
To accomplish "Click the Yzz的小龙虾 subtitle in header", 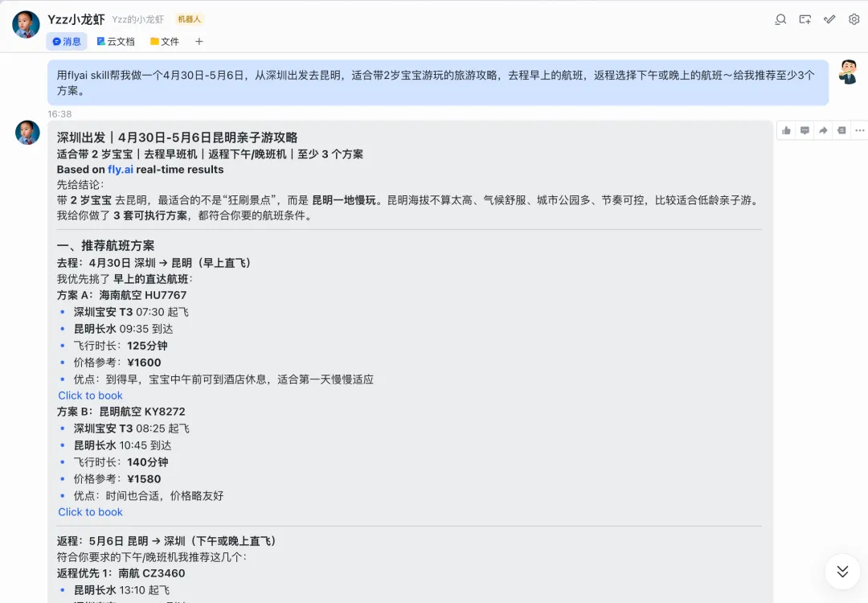I will tap(138, 19).
